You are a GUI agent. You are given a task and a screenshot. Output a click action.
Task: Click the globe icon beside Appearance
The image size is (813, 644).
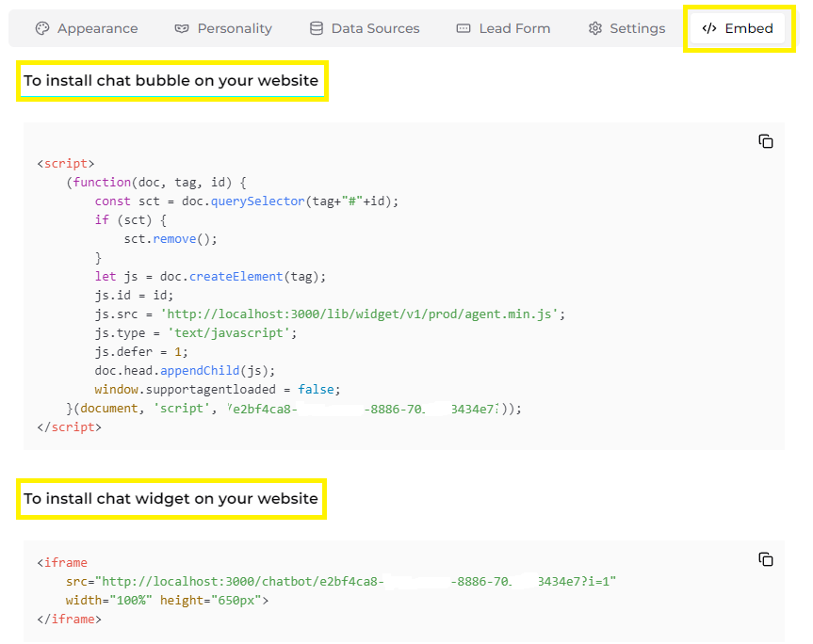point(41,28)
